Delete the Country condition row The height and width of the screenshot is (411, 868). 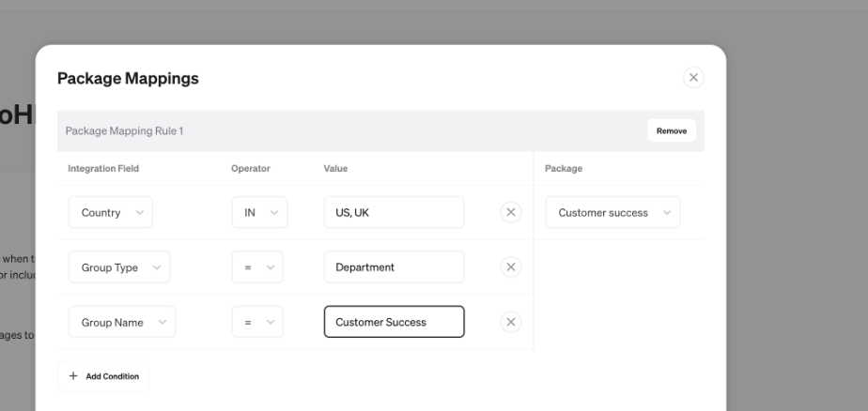(510, 212)
